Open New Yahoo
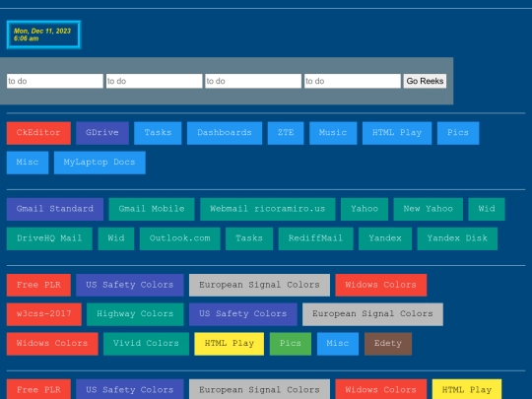532x399 pixels. coord(429,209)
